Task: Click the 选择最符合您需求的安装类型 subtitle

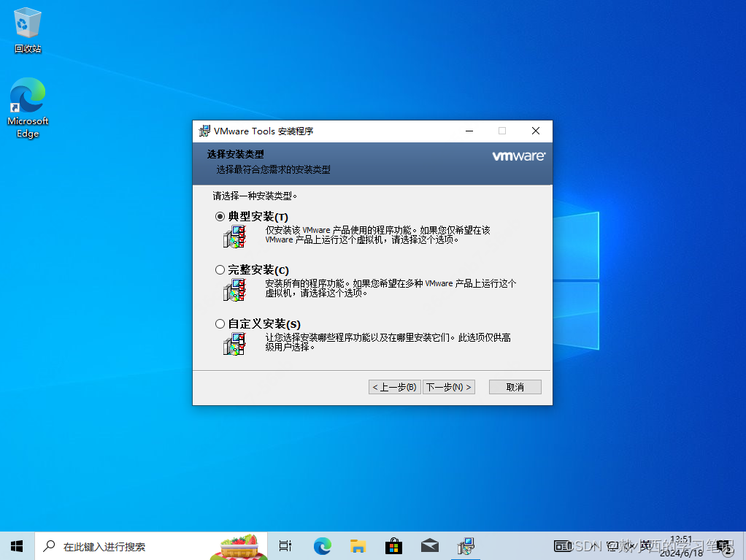Action: (274, 169)
